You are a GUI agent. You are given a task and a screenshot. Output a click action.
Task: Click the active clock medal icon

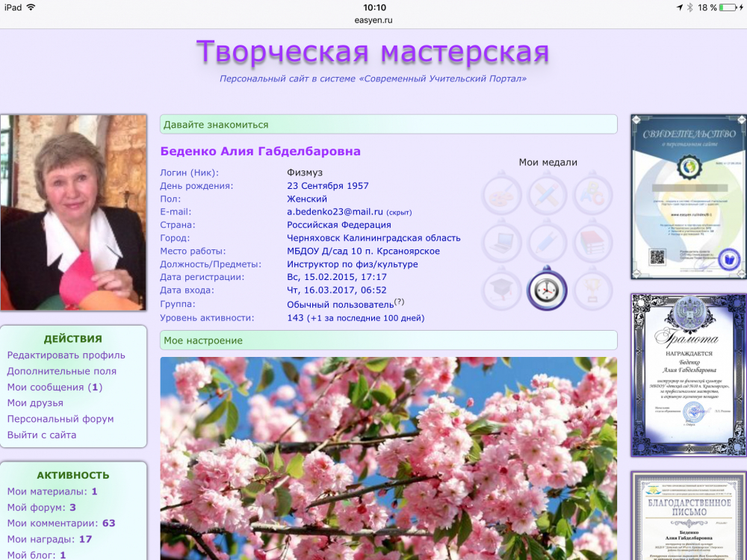[547, 288]
